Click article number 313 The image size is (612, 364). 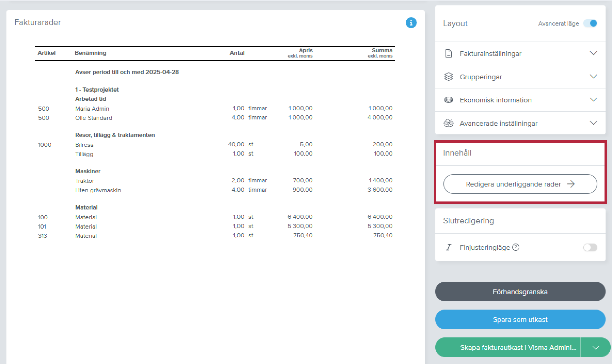pos(43,236)
